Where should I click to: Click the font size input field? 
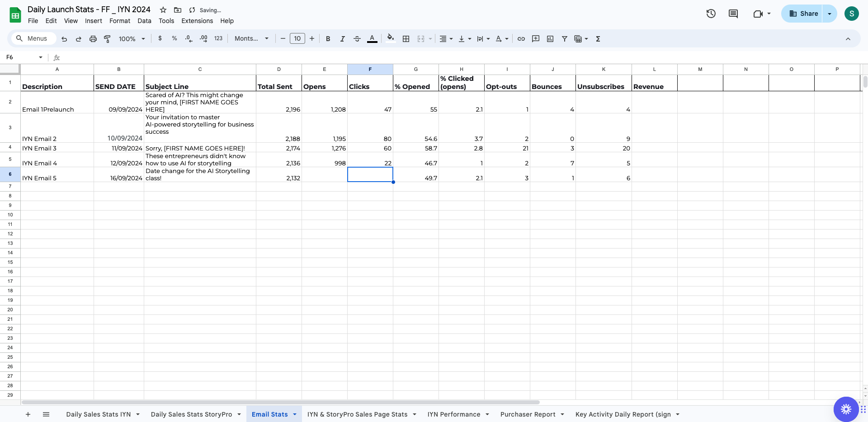[297, 39]
